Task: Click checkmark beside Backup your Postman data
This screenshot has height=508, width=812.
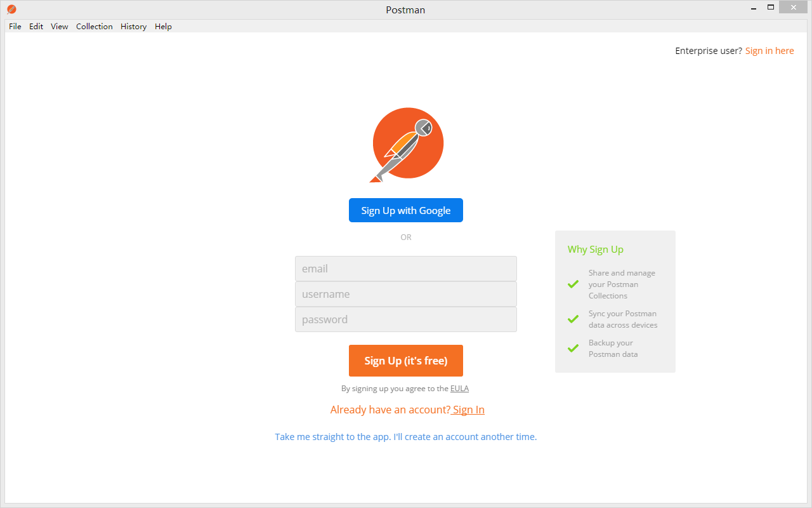Action: pyautogui.click(x=573, y=348)
